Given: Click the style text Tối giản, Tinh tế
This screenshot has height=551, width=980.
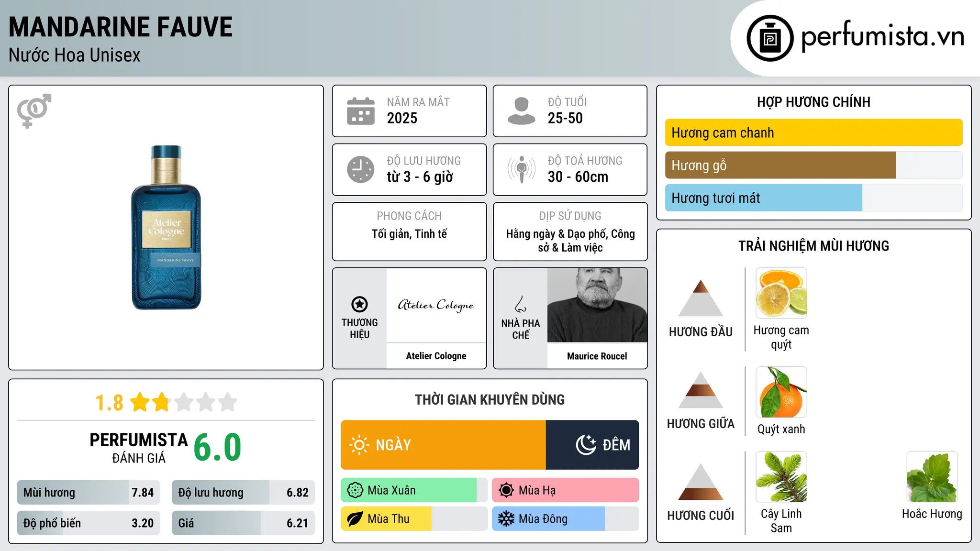Looking at the screenshot, I should pyautogui.click(x=409, y=234).
